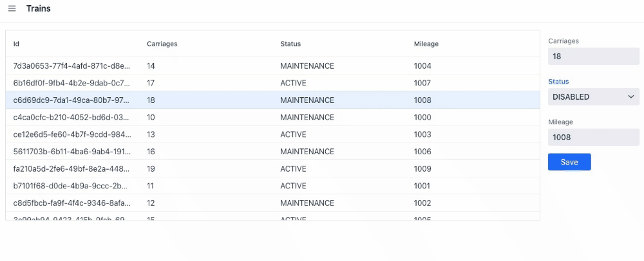Sort by the Carriages column header

tap(162, 44)
